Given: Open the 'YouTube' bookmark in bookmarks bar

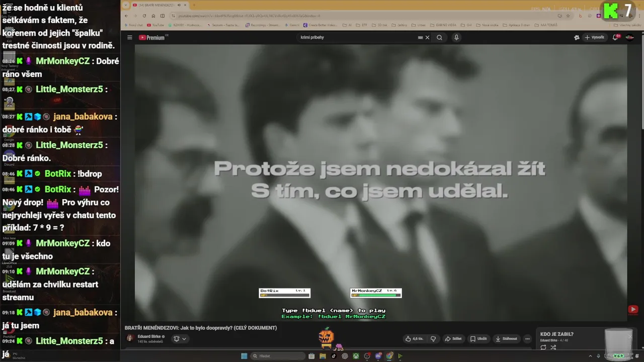Looking at the screenshot, I should pyautogui.click(x=155, y=25).
